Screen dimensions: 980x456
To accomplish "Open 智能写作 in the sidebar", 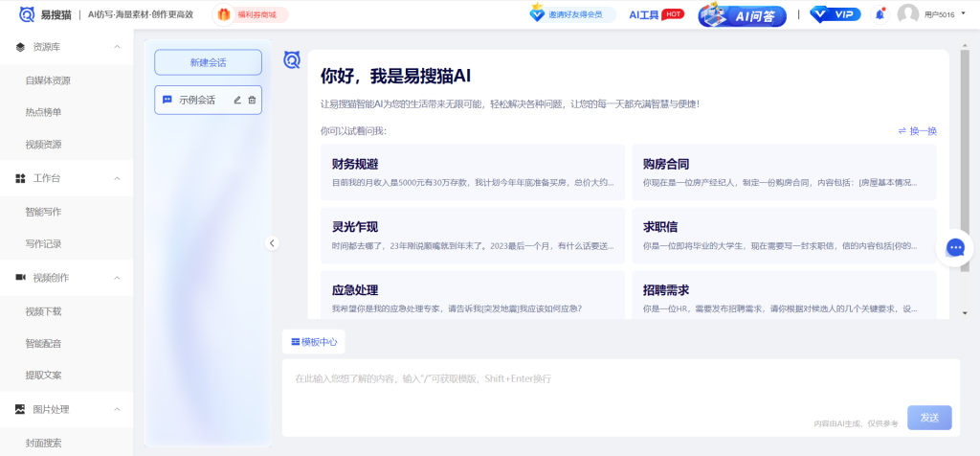I will (x=43, y=212).
